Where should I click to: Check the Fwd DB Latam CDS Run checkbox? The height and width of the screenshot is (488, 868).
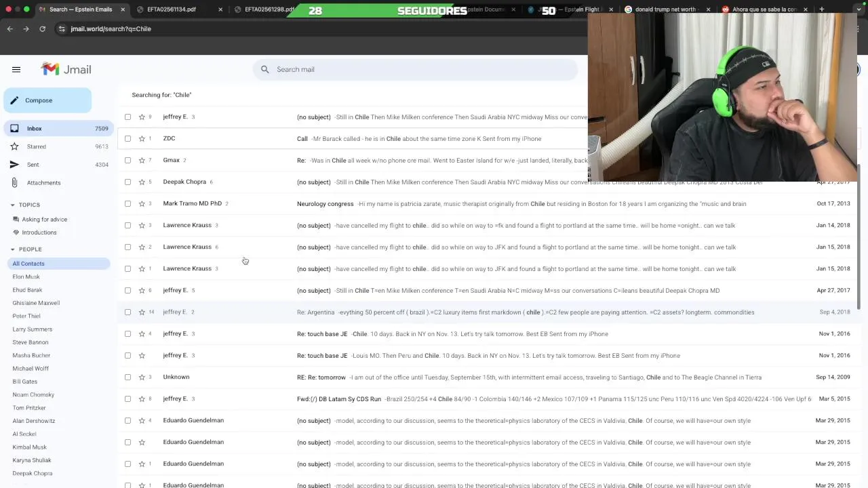click(127, 399)
